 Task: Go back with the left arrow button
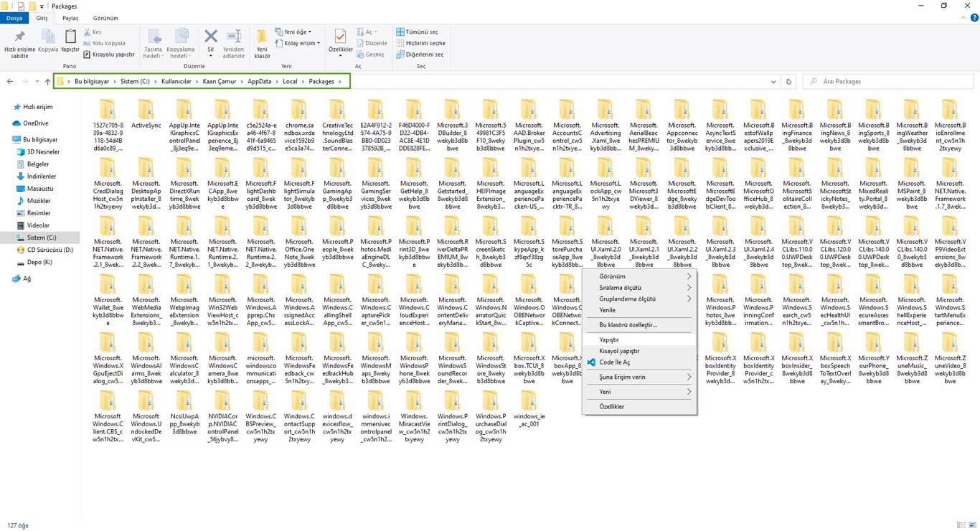[x=11, y=81]
